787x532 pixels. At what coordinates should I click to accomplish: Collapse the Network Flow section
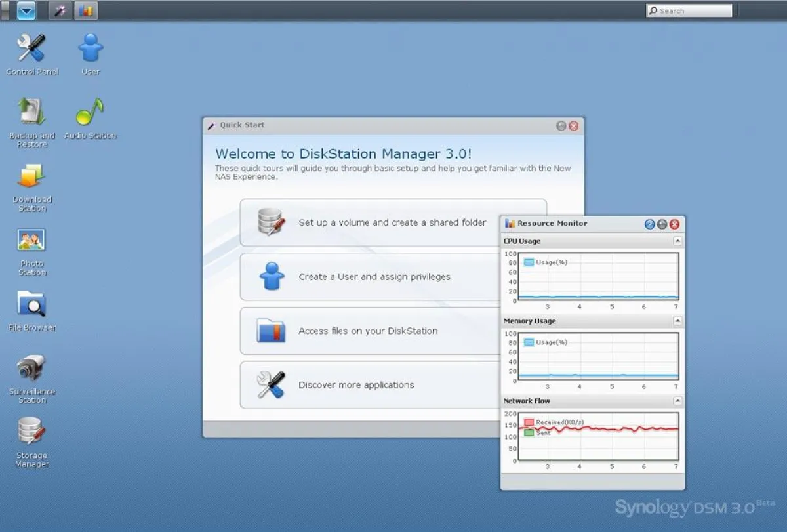point(677,401)
